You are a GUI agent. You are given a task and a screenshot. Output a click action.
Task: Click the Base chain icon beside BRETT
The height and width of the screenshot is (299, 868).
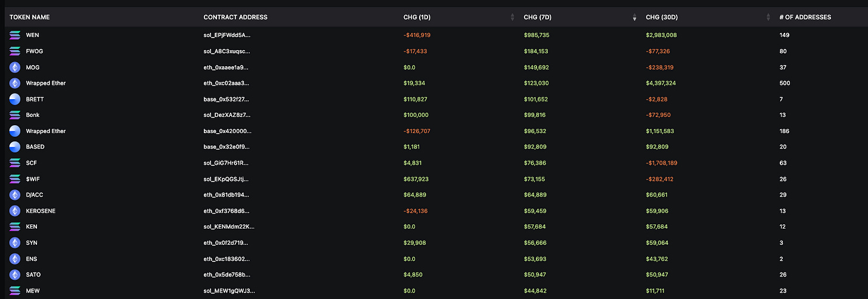(x=15, y=99)
